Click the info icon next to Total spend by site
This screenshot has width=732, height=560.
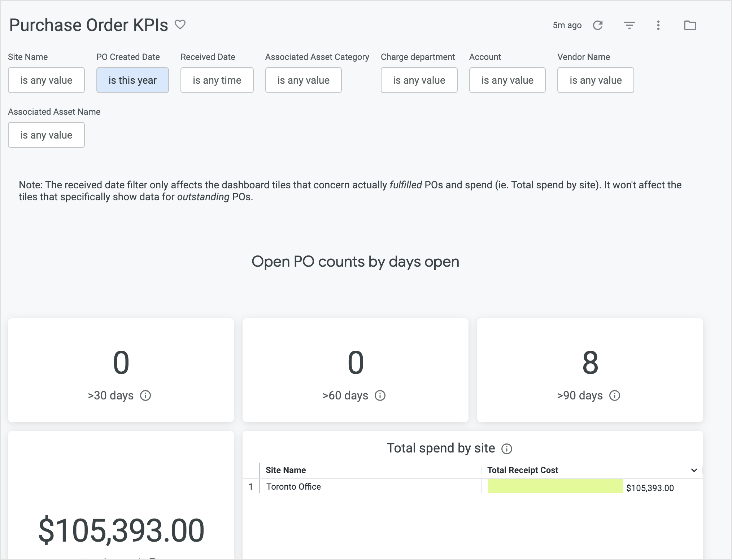coord(507,449)
